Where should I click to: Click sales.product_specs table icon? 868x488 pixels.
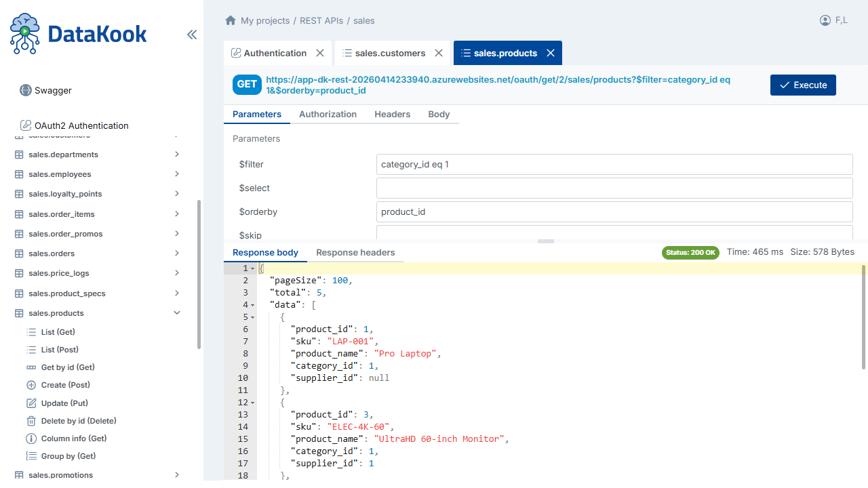(19, 293)
